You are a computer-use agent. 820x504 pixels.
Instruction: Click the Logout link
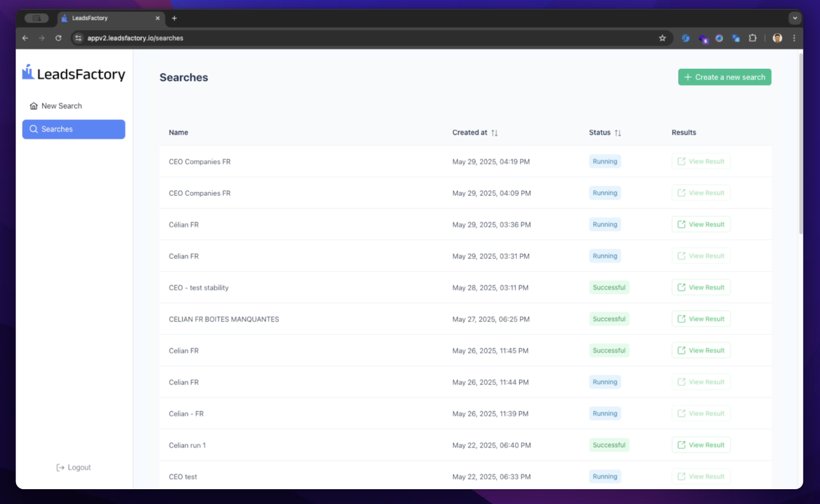pyautogui.click(x=74, y=467)
